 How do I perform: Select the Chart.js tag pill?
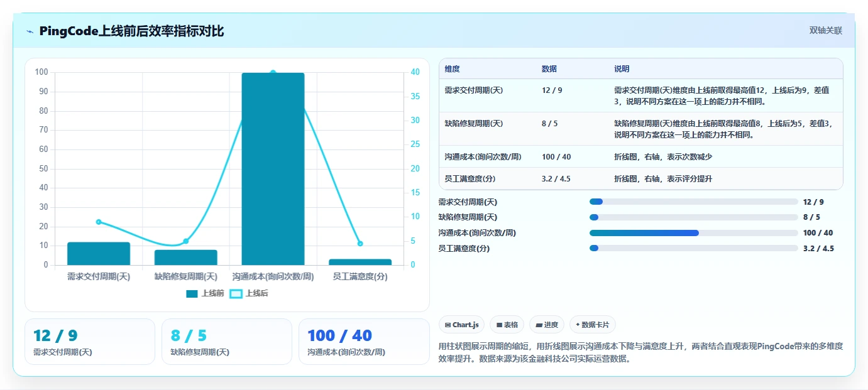coord(461,325)
